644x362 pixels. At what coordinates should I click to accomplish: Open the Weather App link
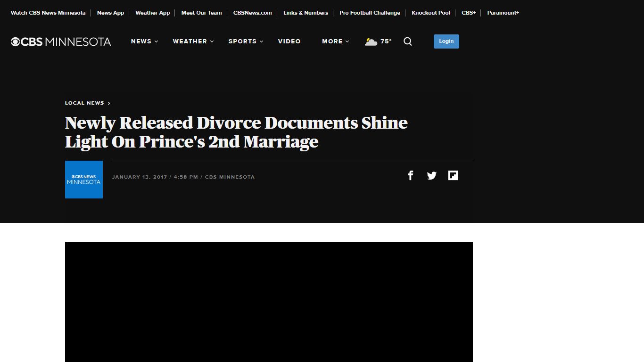tap(152, 13)
